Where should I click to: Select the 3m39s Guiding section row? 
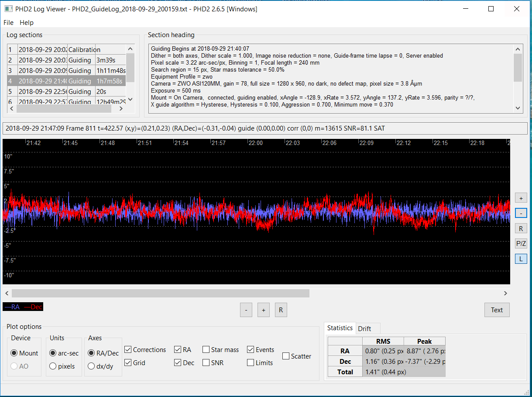[x=66, y=60]
